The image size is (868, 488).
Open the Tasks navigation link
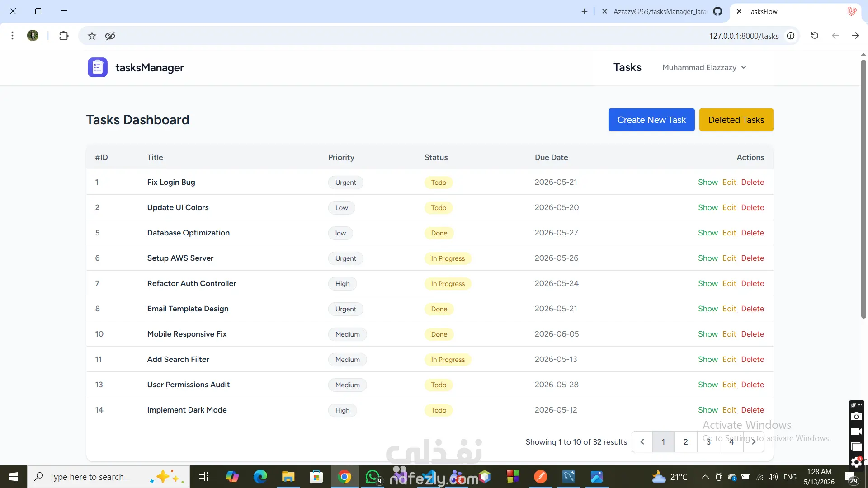pyautogui.click(x=627, y=67)
